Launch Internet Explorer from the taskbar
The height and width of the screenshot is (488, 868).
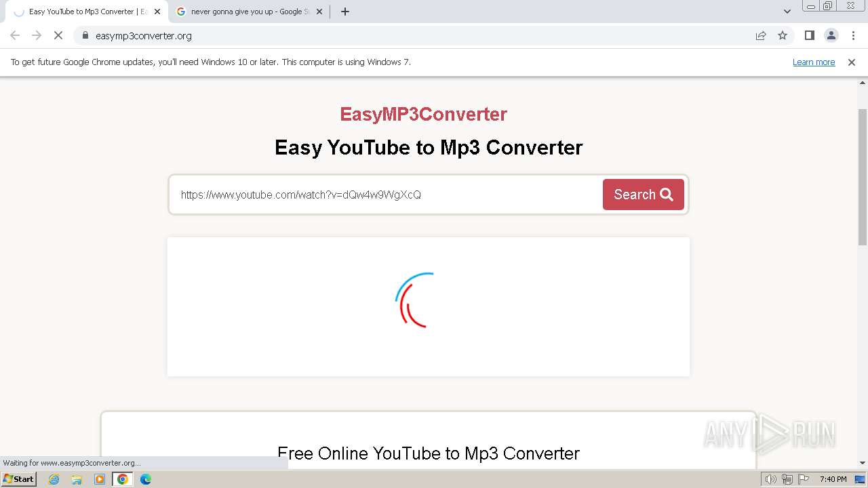54,479
